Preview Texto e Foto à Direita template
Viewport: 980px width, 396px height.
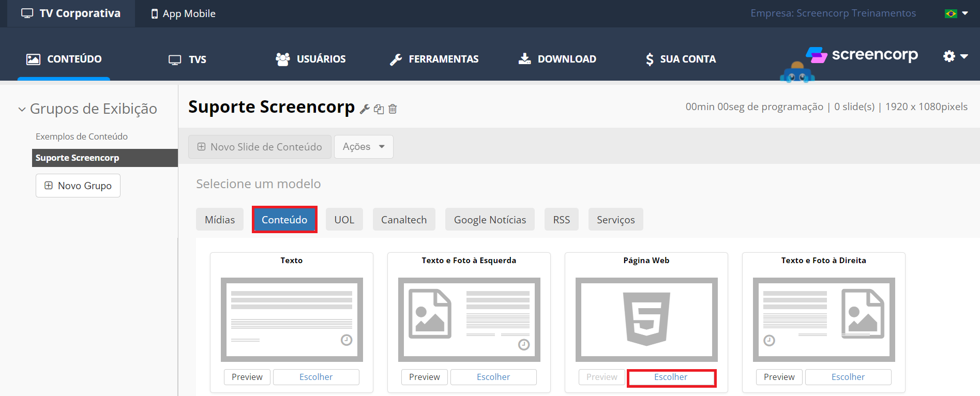point(779,377)
